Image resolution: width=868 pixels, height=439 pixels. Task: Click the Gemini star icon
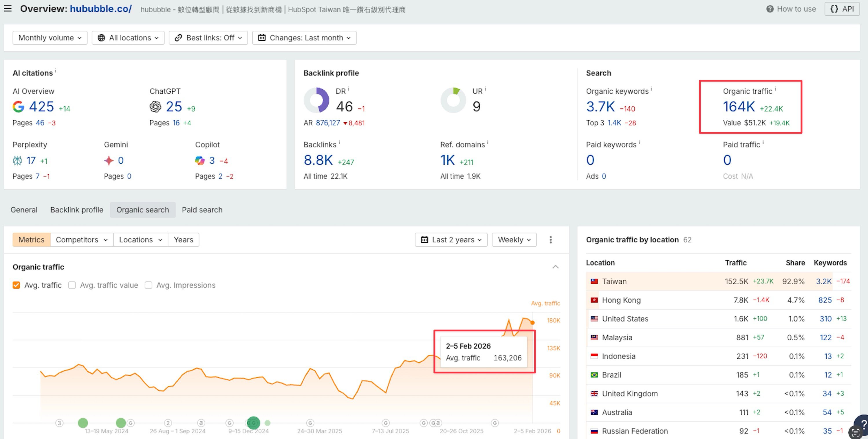point(109,161)
